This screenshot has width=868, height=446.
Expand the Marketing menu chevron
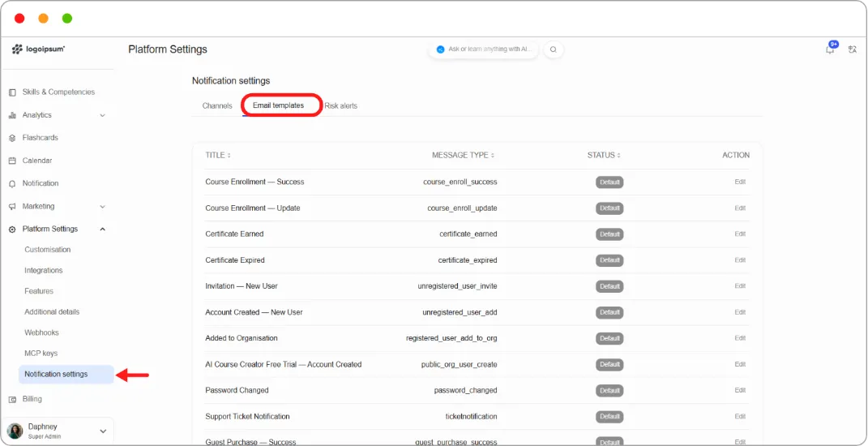102,207
